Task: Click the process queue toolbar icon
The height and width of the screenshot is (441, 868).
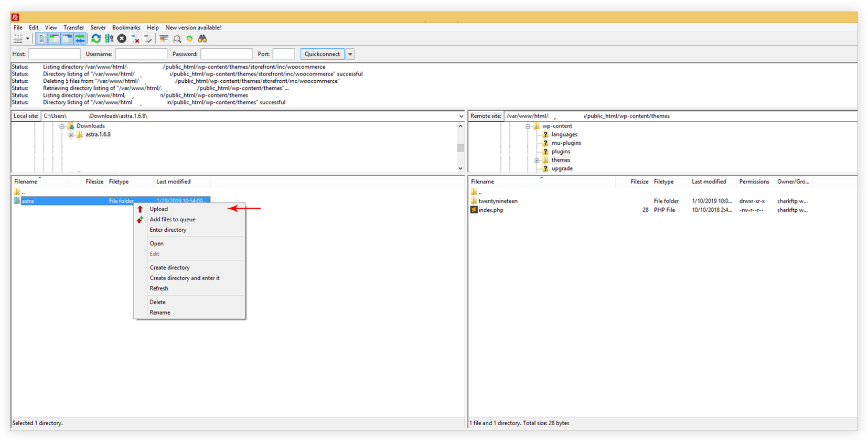Action: click(x=109, y=39)
